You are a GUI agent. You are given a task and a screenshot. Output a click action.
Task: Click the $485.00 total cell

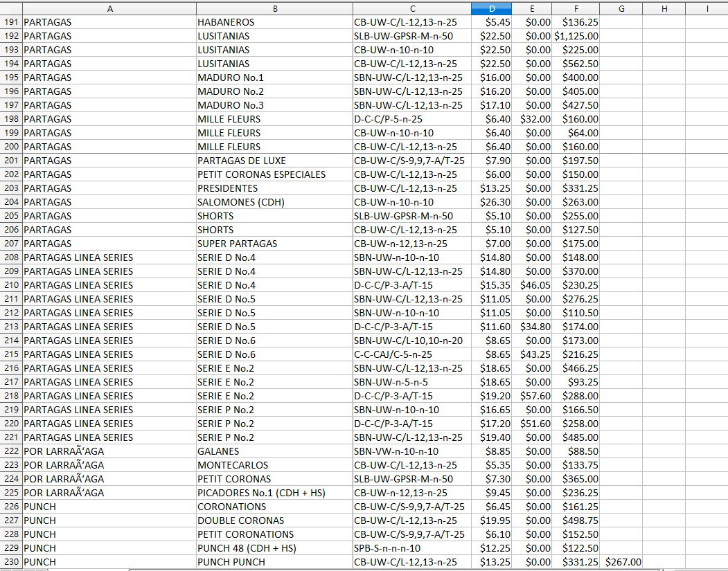tap(576, 437)
